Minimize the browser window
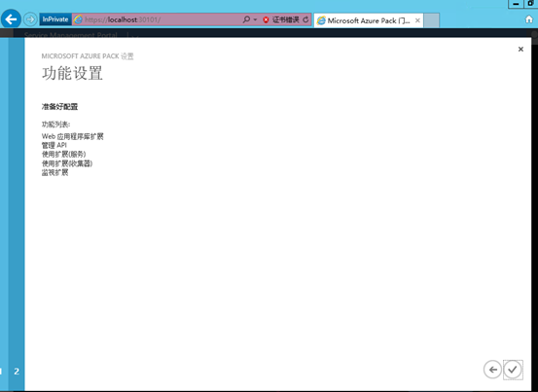538x392 pixels. pos(516,4)
